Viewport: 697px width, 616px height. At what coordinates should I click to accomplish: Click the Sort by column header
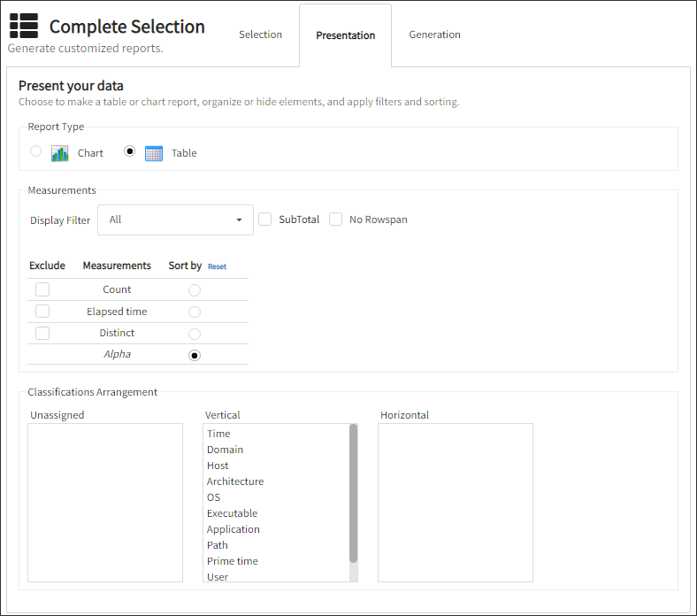point(185,266)
